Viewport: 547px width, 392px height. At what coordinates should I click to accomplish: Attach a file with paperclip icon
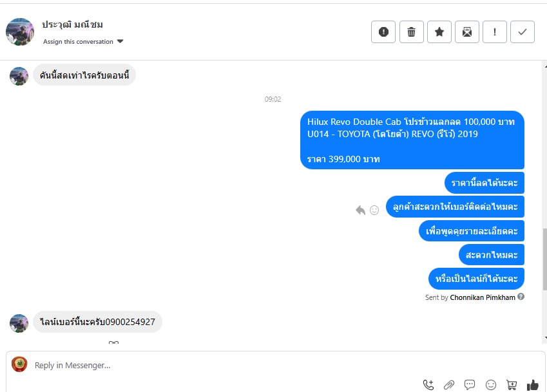[x=449, y=385]
